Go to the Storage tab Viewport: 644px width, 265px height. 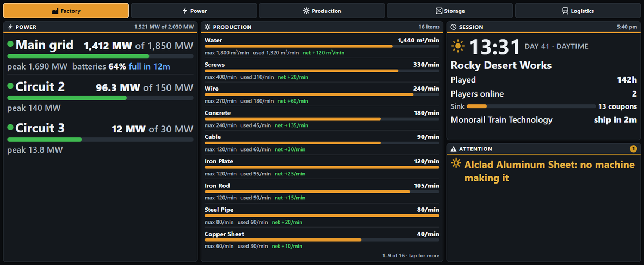(x=450, y=11)
